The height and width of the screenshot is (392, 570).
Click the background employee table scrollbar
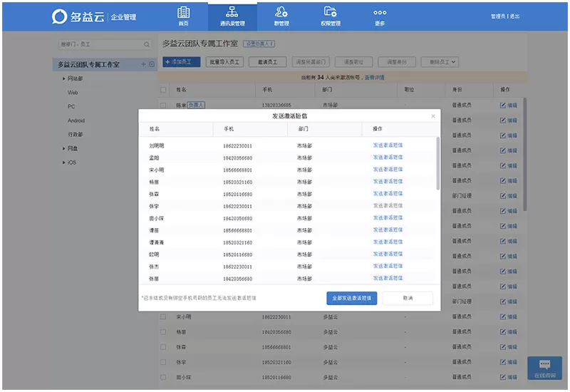pos(524,154)
